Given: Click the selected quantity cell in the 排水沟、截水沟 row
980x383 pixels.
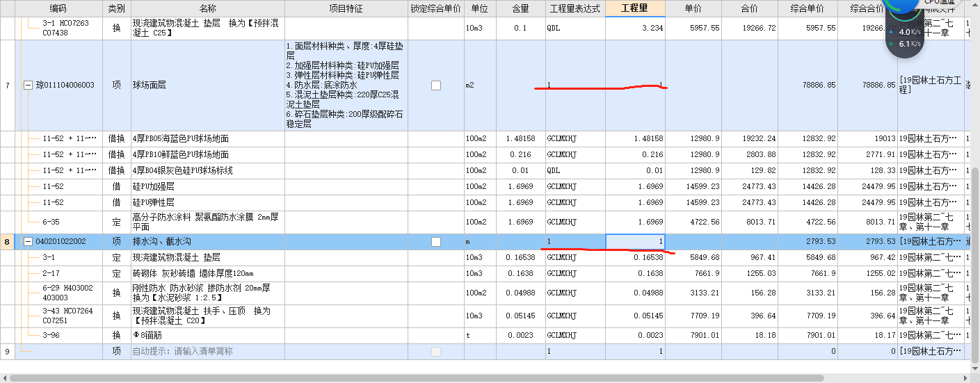Looking at the screenshot, I should click(x=635, y=242).
